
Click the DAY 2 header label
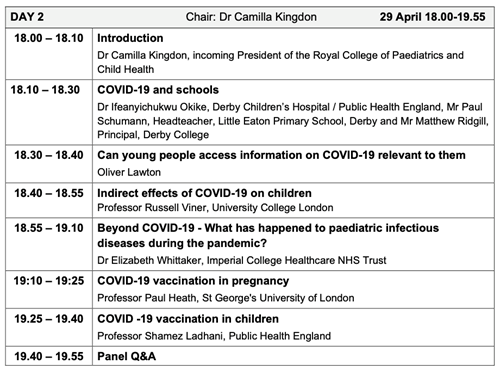coord(27,17)
